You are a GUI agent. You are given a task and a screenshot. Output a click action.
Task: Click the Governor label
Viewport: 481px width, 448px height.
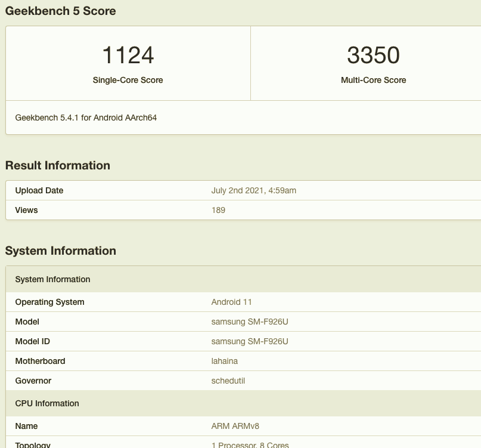[33, 381]
